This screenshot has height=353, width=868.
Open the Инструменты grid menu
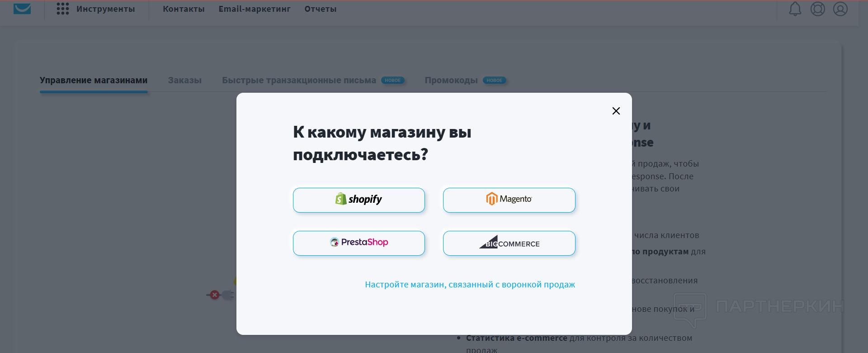point(96,9)
